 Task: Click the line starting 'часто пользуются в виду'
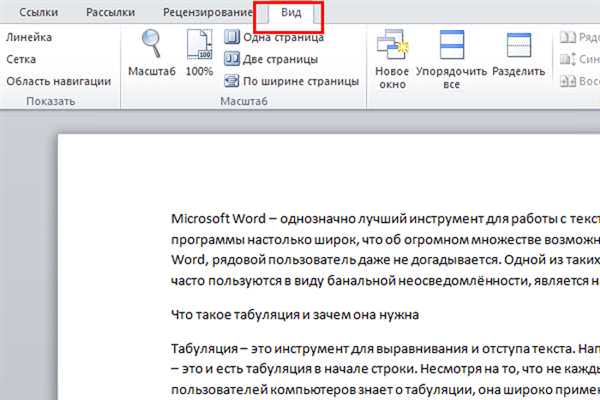click(385, 281)
